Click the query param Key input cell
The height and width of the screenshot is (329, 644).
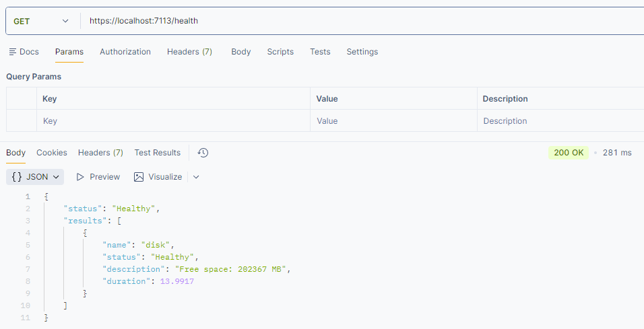coord(173,120)
